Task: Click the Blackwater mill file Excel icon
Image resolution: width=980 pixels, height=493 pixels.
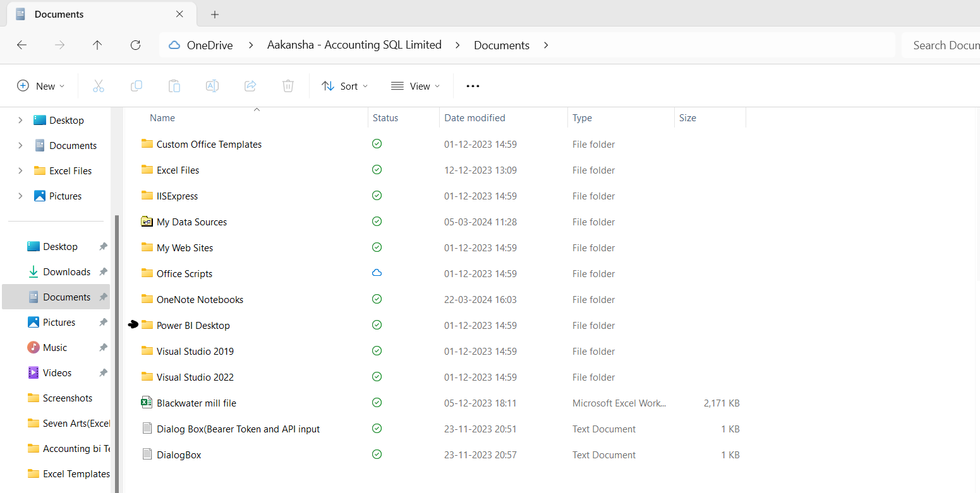Action: (147, 403)
